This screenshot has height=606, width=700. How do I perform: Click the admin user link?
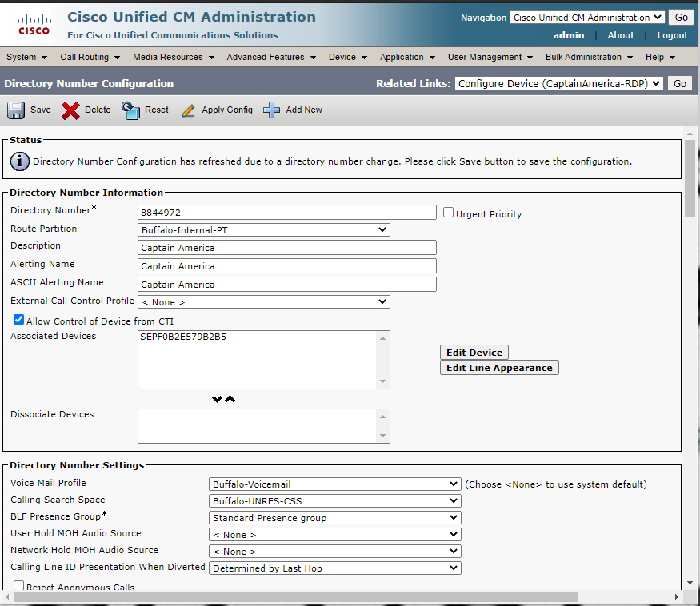click(x=568, y=35)
